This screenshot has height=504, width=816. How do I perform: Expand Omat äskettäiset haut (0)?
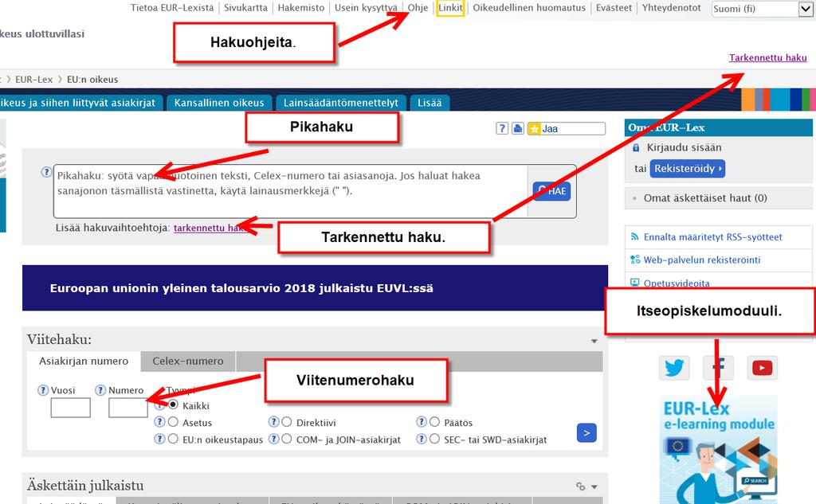[705, 197]
